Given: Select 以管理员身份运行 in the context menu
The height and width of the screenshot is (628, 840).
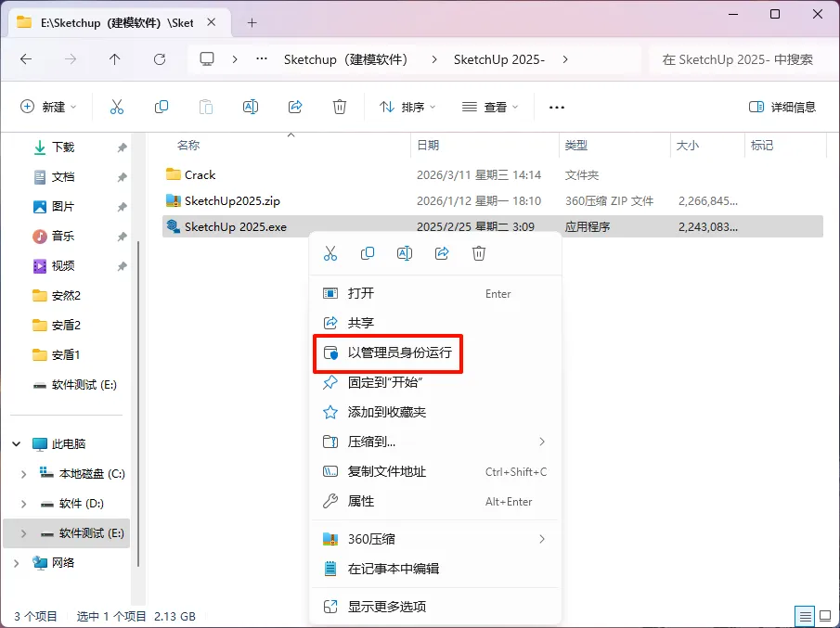Looking at the screenshot, I should pos(435,352).
